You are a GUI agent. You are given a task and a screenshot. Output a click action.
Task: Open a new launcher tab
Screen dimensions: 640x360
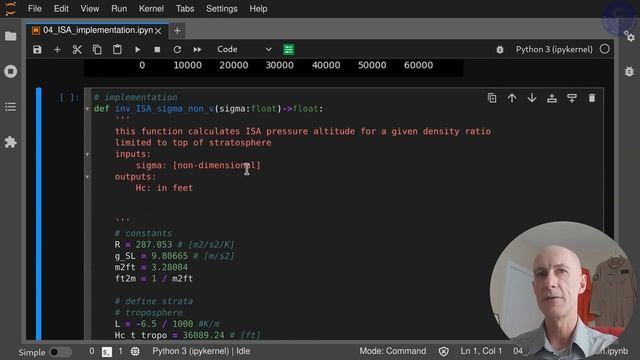point(177,31)
